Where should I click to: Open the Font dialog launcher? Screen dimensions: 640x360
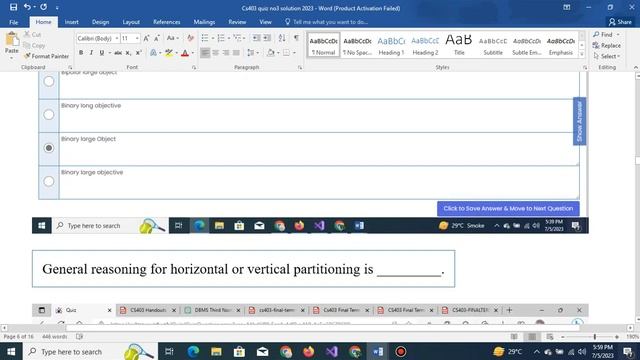(x=194, y=67)
